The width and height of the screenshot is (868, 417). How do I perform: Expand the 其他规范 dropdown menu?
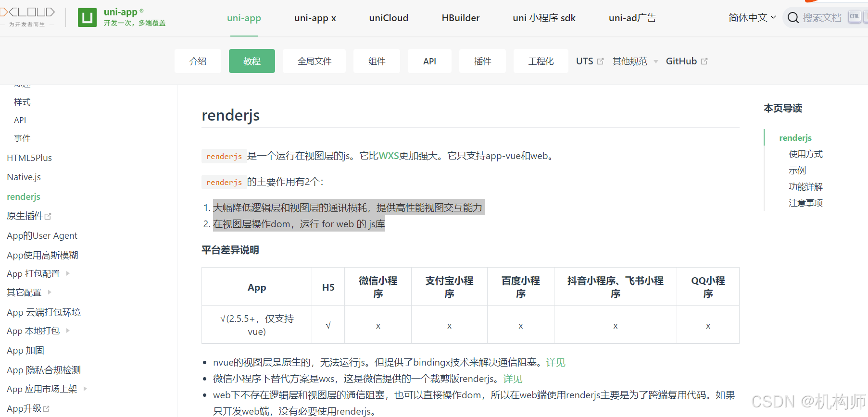(x=635, y=61)
